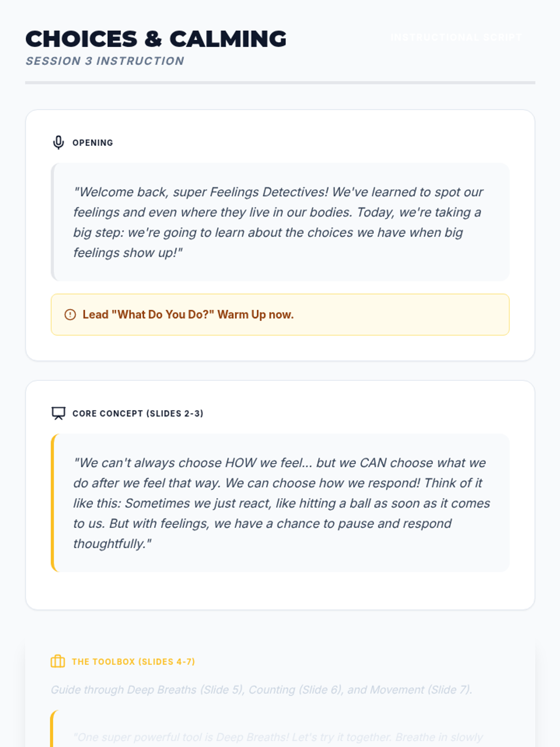Select "The Toolbox (Slides 4-7)" heading
This screenshot has width=560, height=747.
(133, 662)
